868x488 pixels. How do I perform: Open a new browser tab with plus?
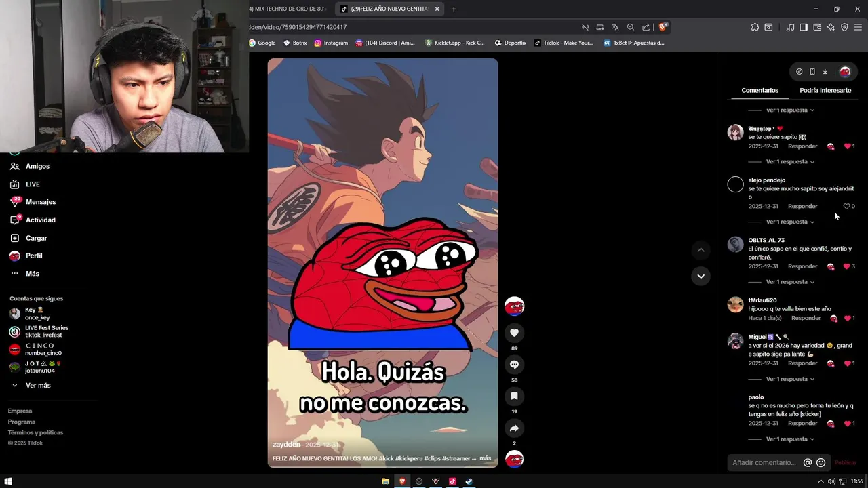[x=454, y=9]
